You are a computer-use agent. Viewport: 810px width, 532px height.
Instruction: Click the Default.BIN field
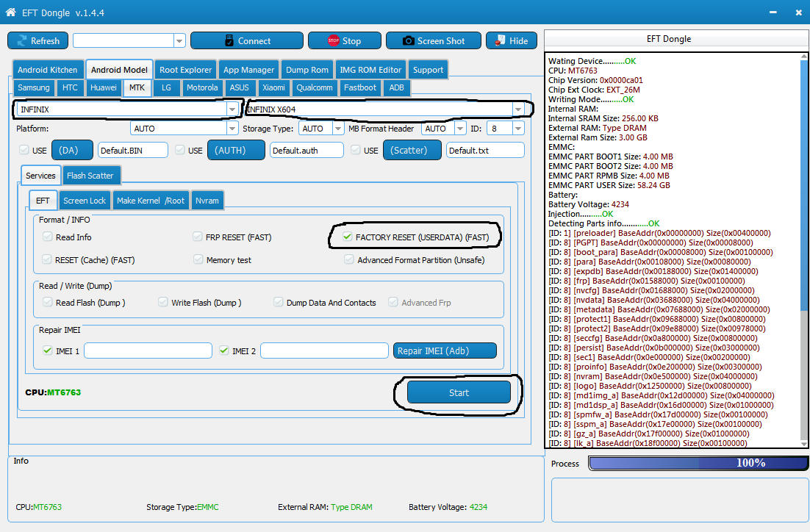click(133, 151)
